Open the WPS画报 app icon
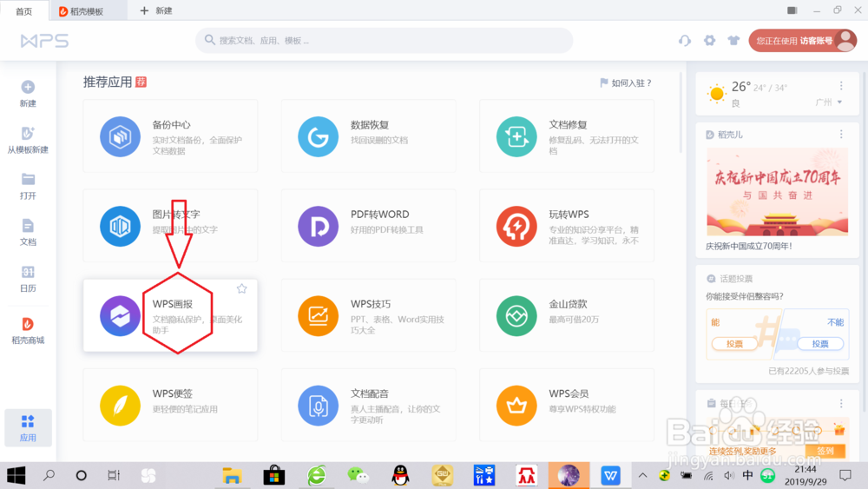 coord(120,315)
